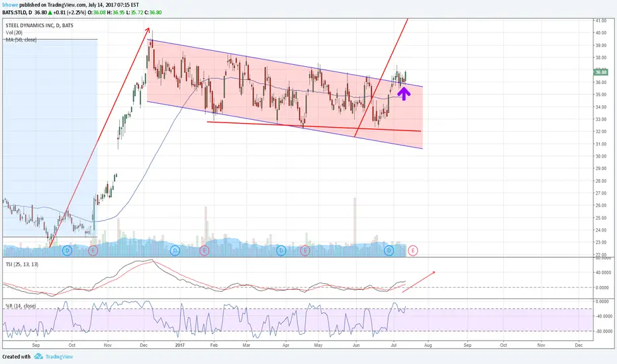The width and height of the screenshot is (617, 364).
Task: Select the C:36.80 close value
Action: 154,13
